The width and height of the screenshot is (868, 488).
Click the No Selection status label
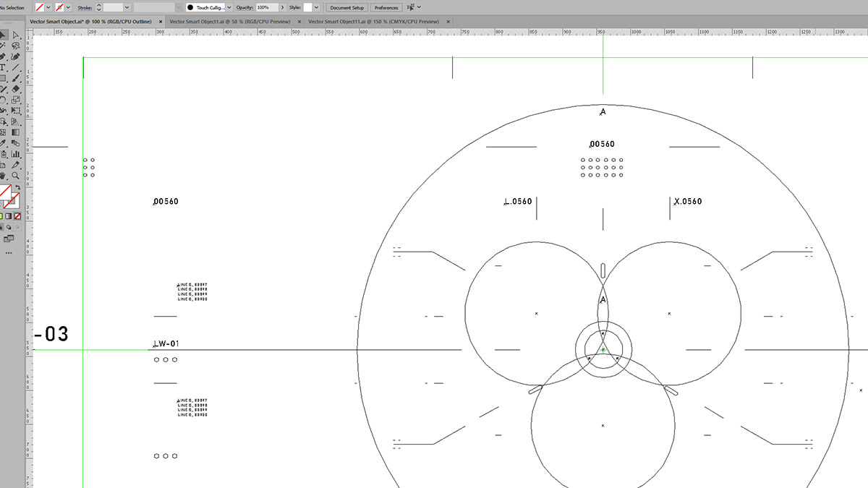(x=12, y=7)
